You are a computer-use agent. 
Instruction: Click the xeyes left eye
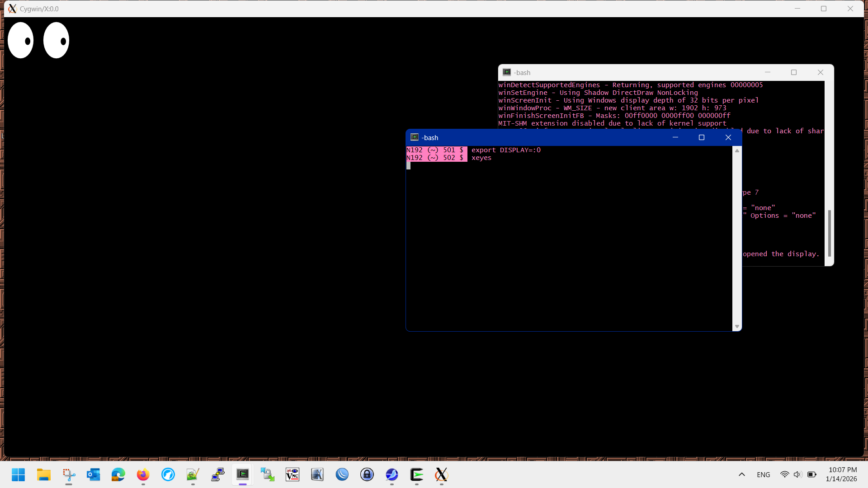21,41
